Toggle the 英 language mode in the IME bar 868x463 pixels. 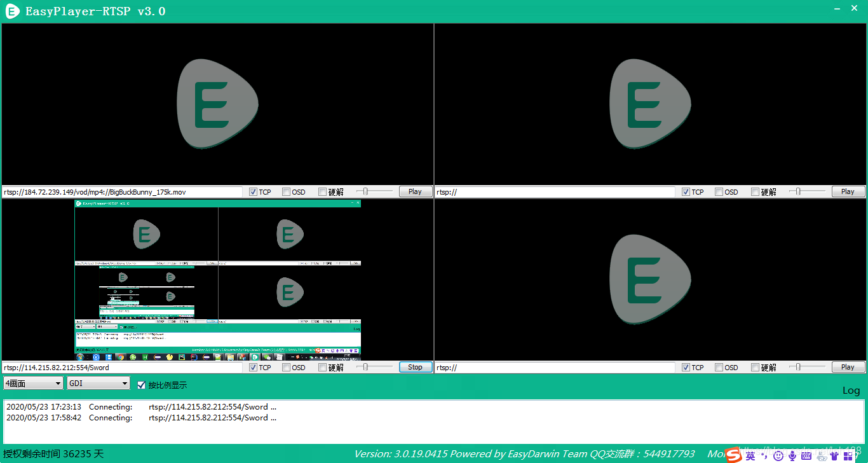(x=750, y=455)
